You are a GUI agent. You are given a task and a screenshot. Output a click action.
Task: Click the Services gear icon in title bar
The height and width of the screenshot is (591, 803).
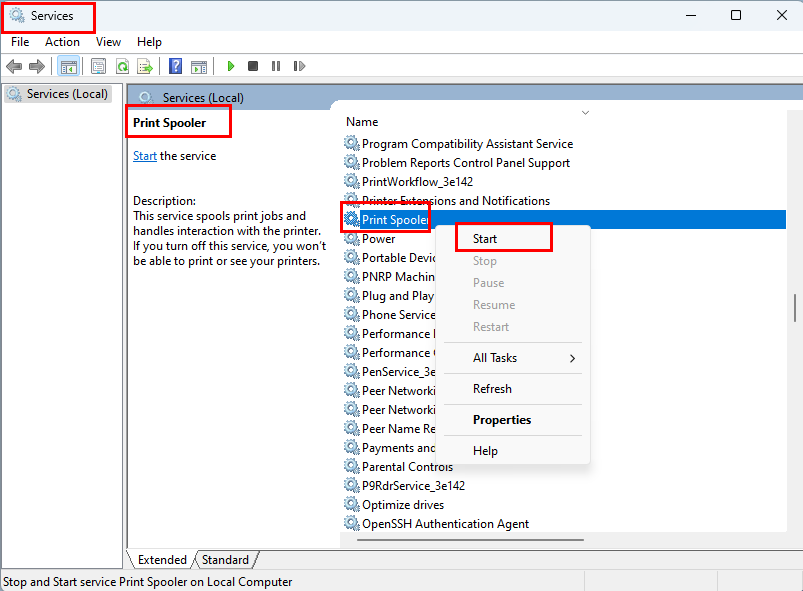(17, 15)
